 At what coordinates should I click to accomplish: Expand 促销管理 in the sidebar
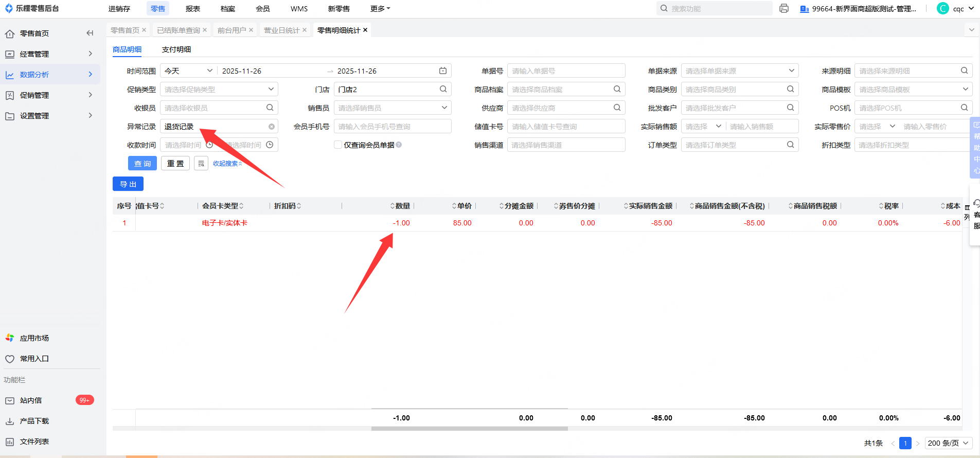pos(50,95)
